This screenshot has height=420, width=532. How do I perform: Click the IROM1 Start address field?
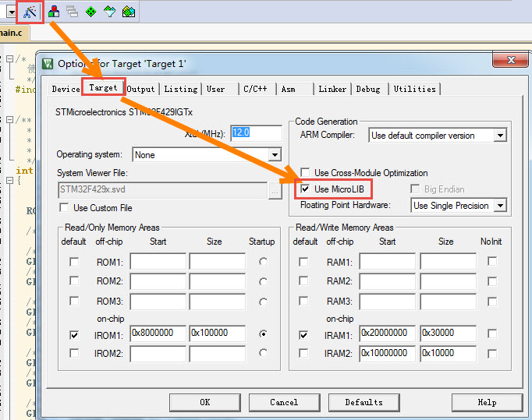[158, 334]
